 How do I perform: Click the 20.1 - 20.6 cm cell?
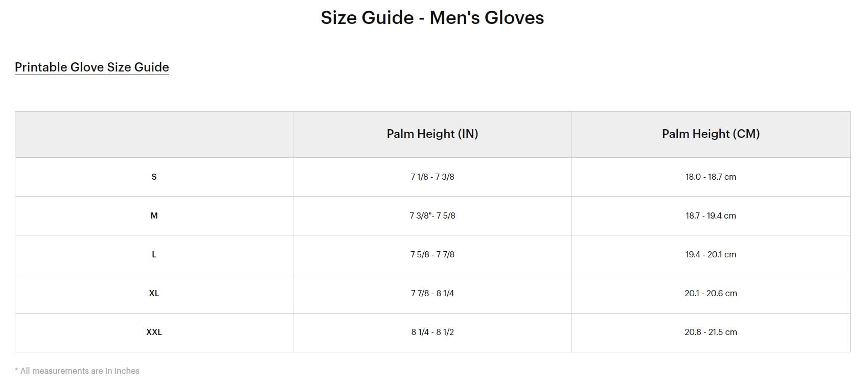coord(711,294)
